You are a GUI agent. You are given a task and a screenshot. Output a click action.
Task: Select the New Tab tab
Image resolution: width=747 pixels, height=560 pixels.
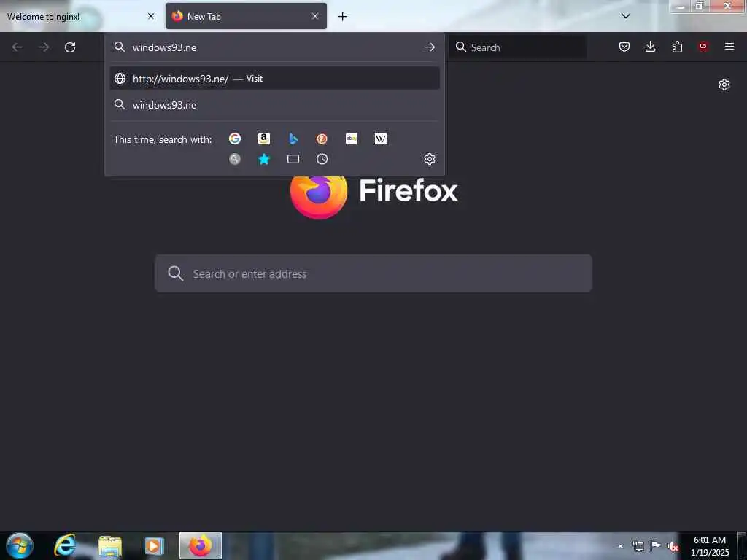point(247,16)
